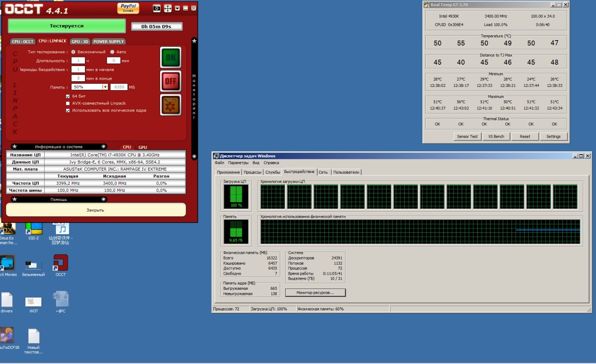This screenshot has height=364, width=596.
Task: Show GPU system info tab
Action: pos(142,147)
